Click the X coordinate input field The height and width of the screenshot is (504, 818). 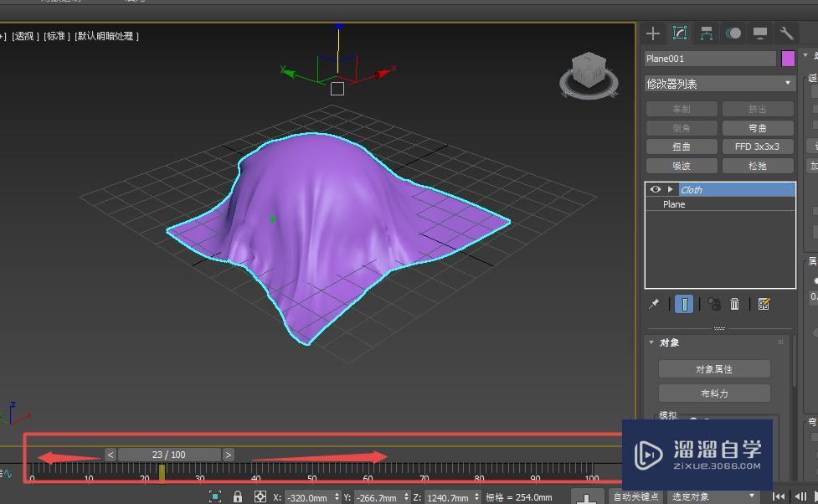[x=307, y=497]
